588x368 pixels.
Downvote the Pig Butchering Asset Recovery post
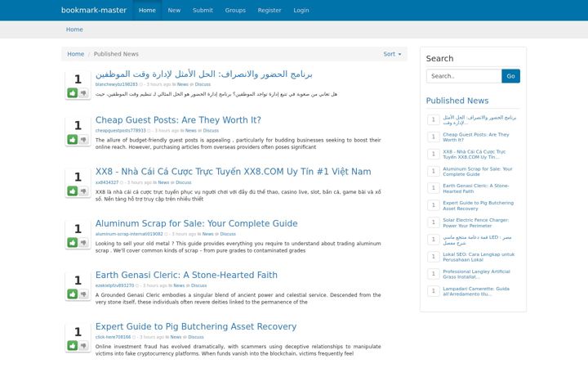[x=83, y=345]
